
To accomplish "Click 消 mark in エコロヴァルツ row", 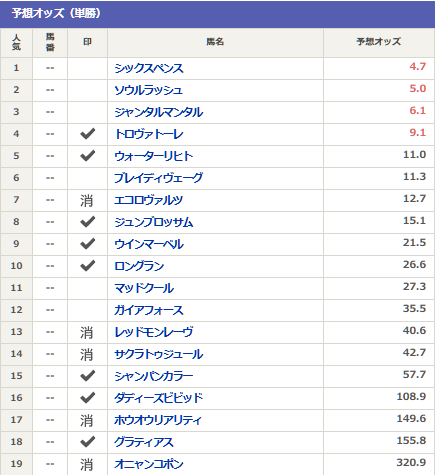I will click(87, 201).
